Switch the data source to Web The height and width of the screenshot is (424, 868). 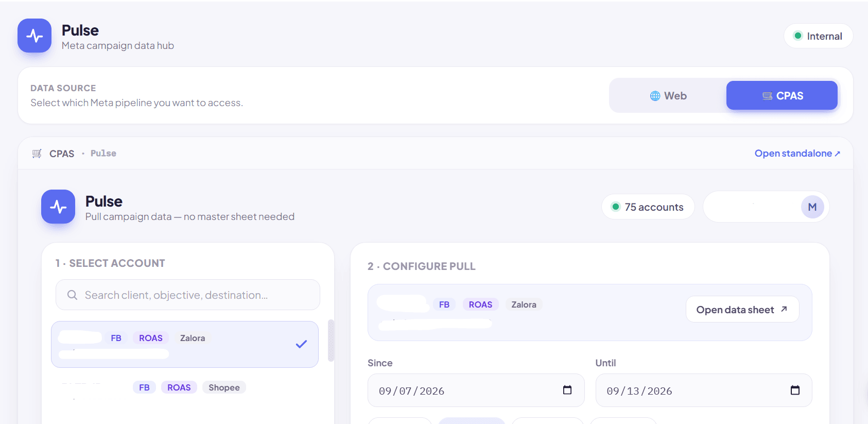668,96
